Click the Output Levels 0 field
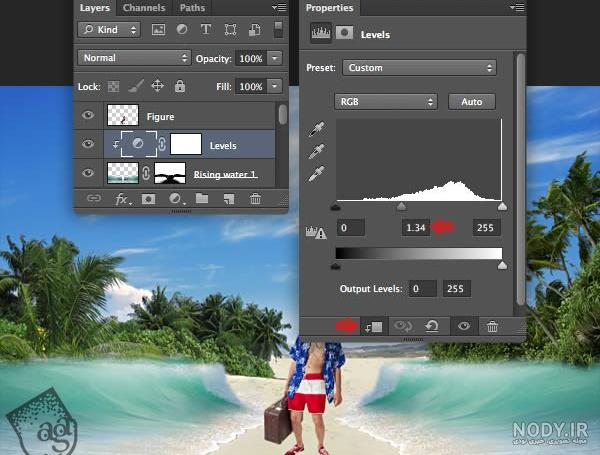600x455 pixels. click(x=423, y=289)
